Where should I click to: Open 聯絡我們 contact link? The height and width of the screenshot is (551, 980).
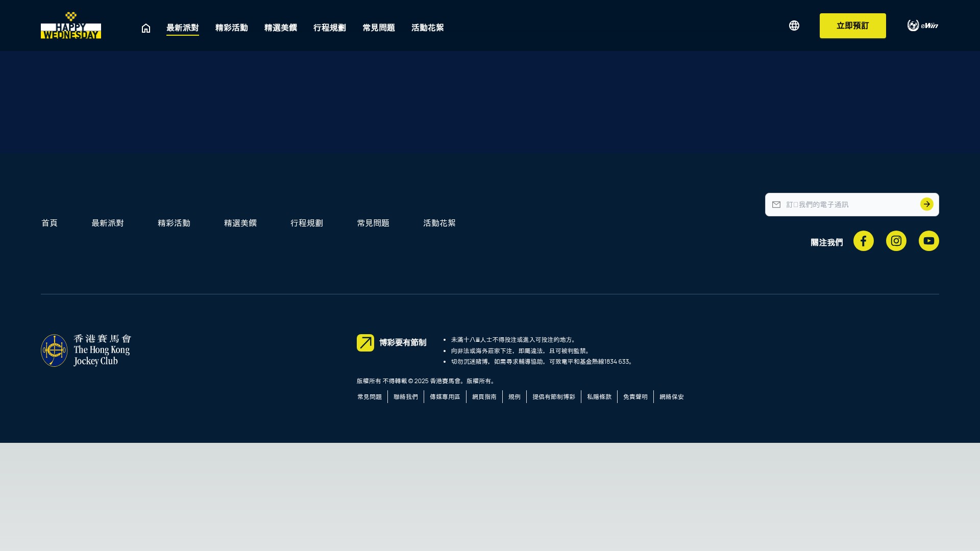pos(406,397)
